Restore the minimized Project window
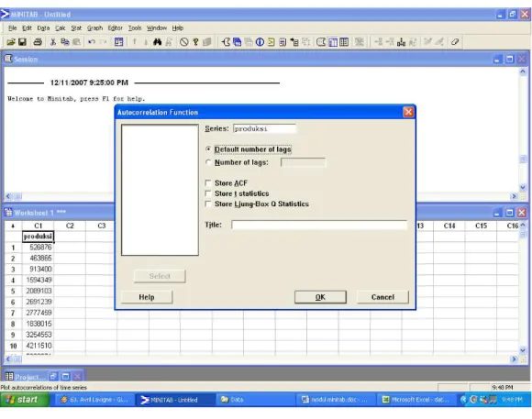This screenshot has width=532, height=419. pos(53,377)
